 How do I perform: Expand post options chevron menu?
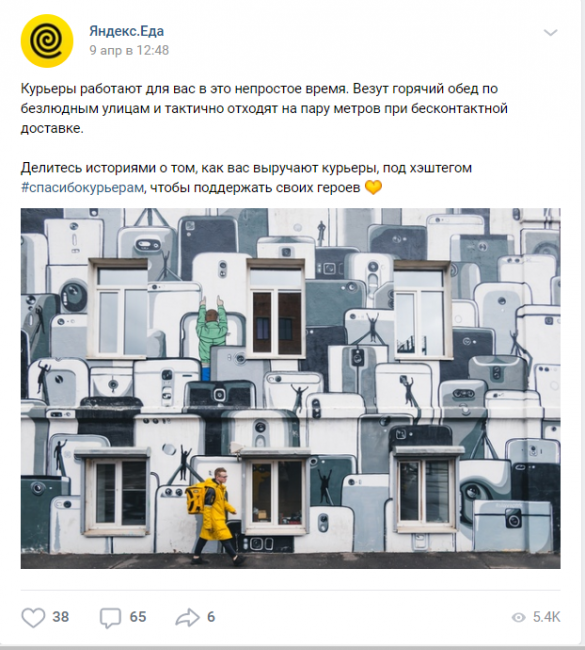coord(551,32)
